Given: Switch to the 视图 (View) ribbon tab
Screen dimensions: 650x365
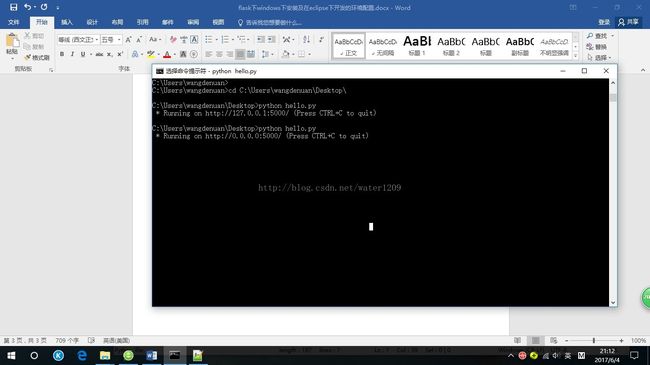Looking at the screenshot, I should click(x=218, y=22).
